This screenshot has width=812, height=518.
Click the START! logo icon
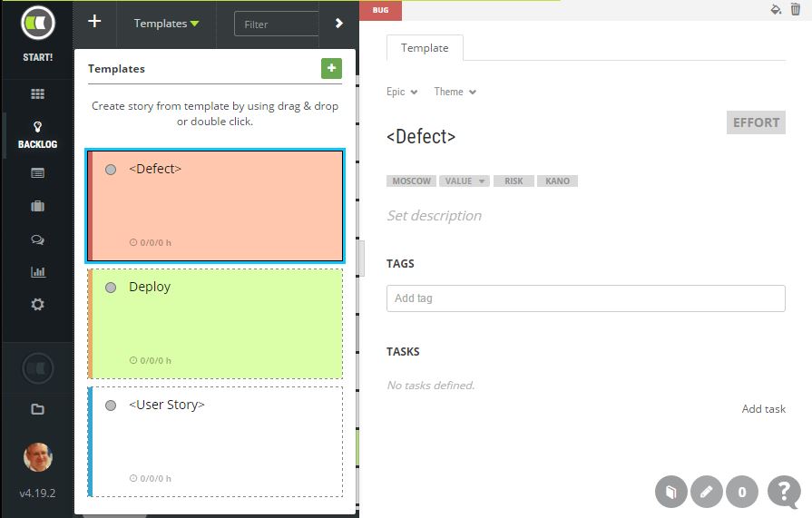click(38, 23)
